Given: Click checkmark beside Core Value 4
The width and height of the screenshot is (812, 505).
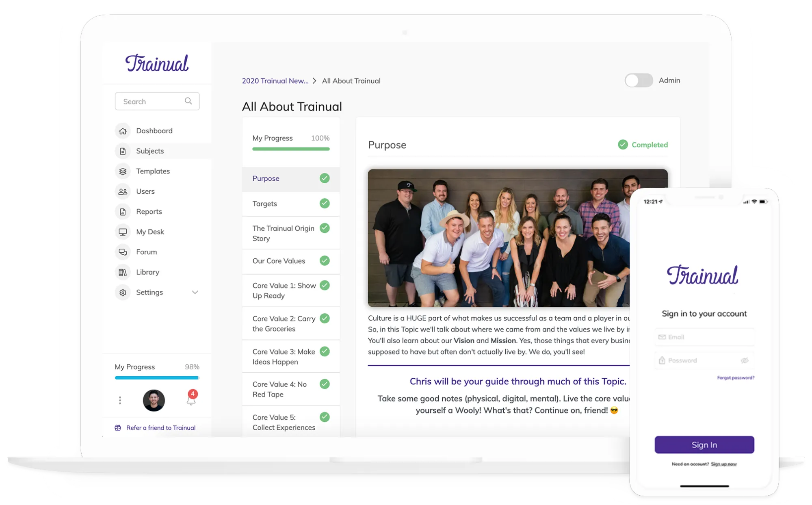Looking at the screenshot, I should 325,384.
